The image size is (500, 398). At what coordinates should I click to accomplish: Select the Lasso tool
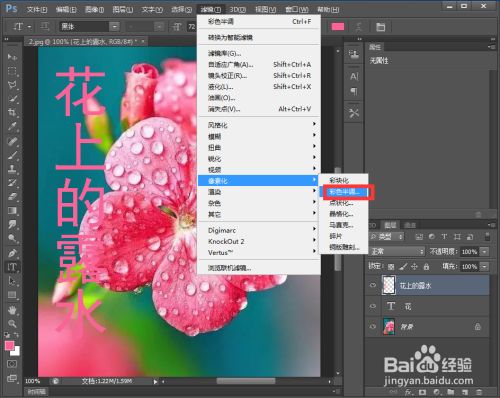pos(12,85)
